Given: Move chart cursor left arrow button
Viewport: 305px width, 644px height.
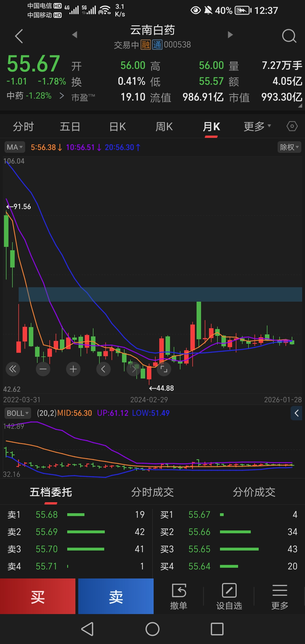Looking at the screenshot, I should (103, 369).
